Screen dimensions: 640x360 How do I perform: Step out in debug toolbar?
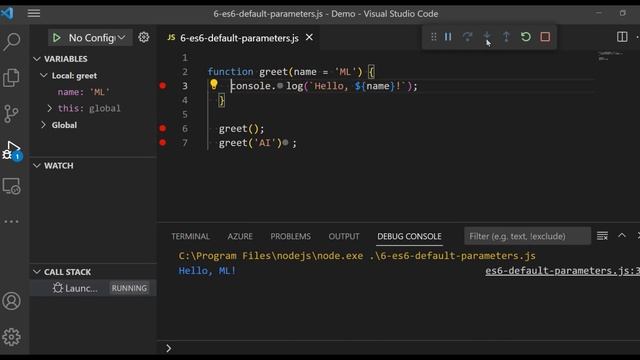tap(506, 37)
